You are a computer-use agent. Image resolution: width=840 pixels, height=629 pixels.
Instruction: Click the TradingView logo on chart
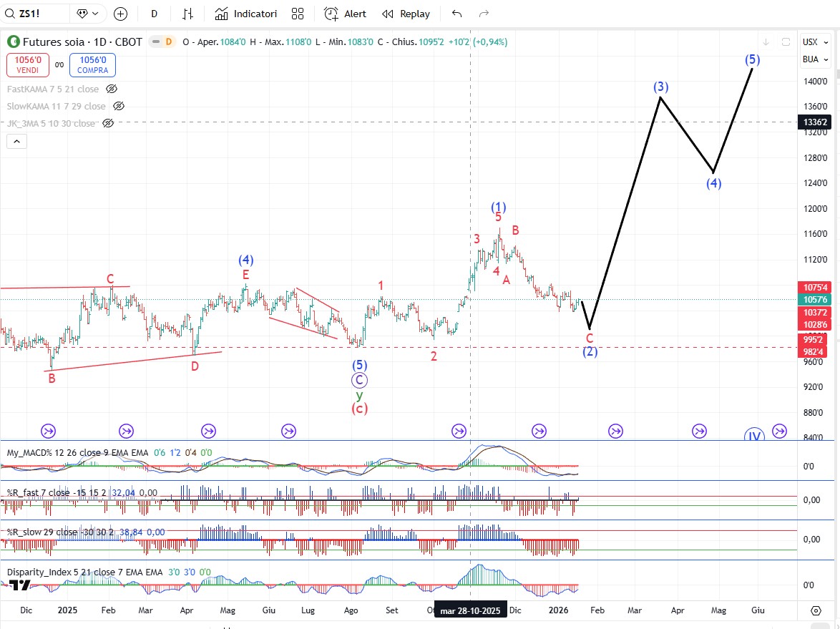[x=19, y=585]
